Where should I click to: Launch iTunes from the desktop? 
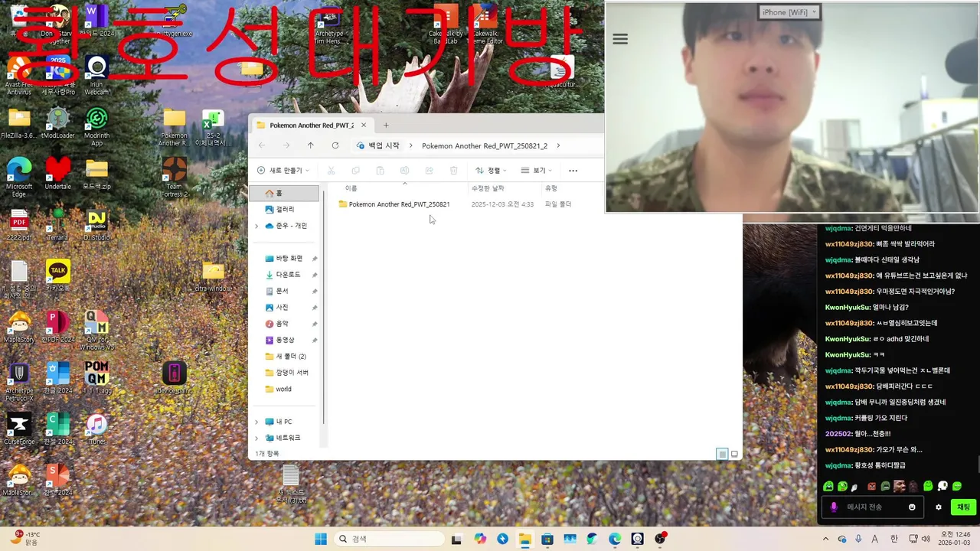96,429
